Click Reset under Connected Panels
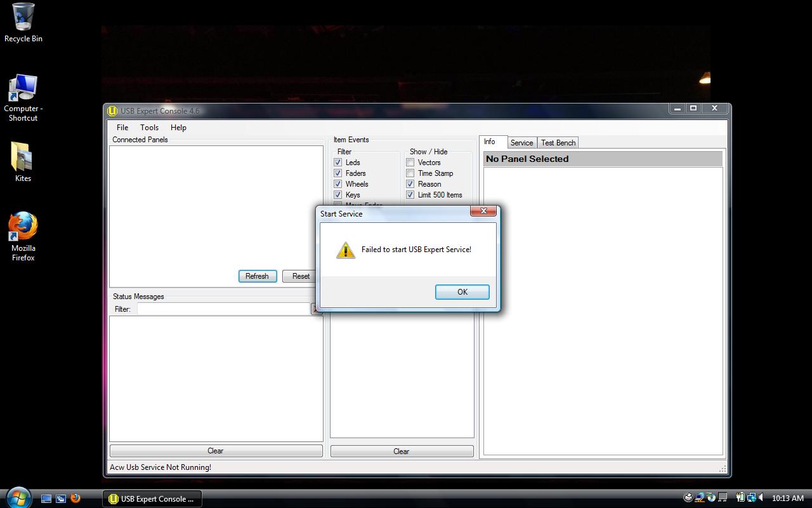 (301, 276)
